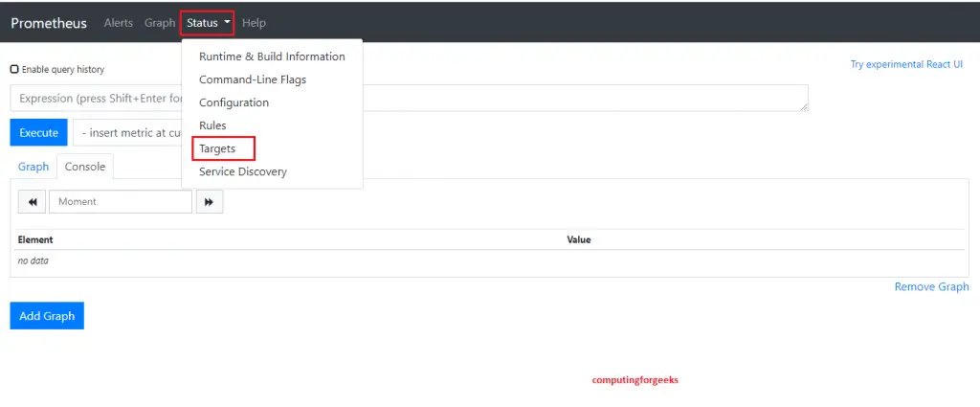Grab the expression box resize handle

(x=804, y=107)
